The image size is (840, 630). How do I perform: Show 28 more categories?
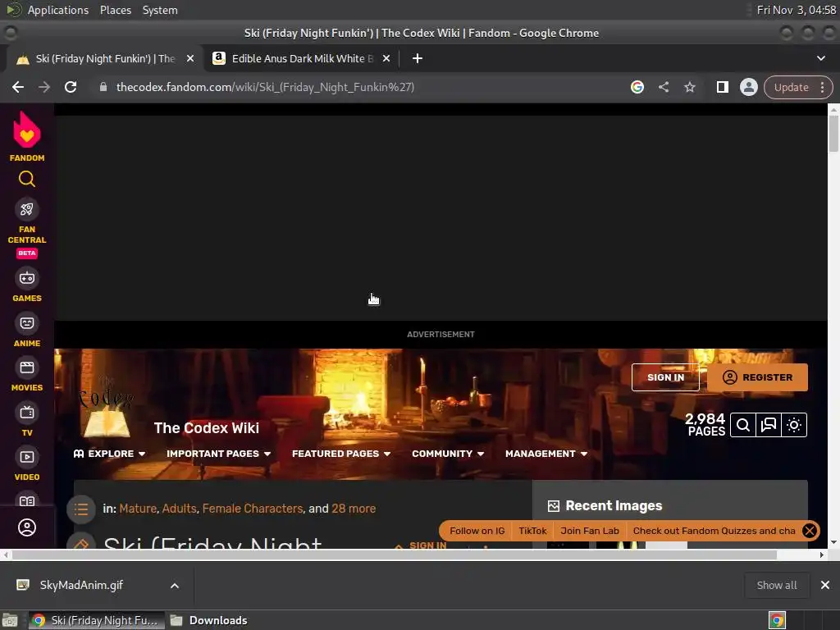tap(354, 509)
